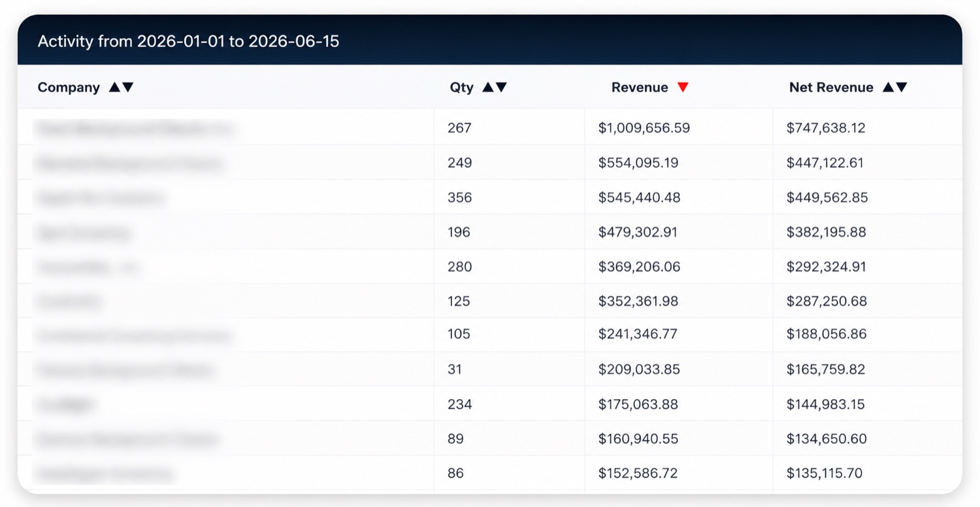Click the revenue value $152,586.72
Image resolution: width=980 pixels, height=507 pixels.
[x=638, y=473]
